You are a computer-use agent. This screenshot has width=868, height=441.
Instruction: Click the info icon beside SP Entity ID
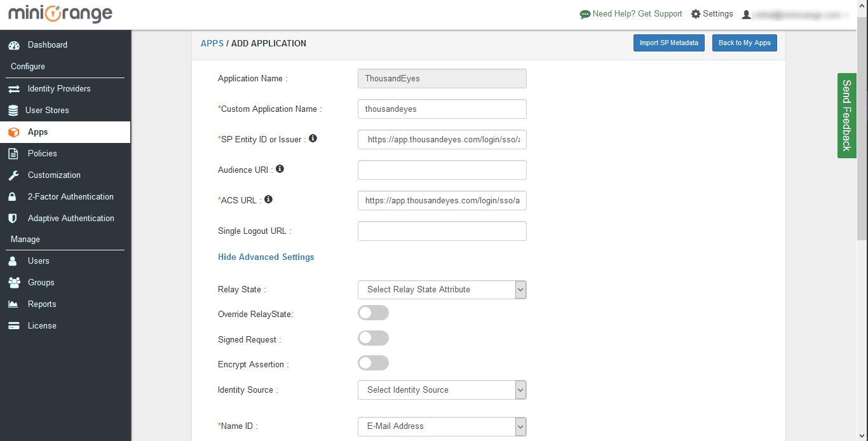313,139
